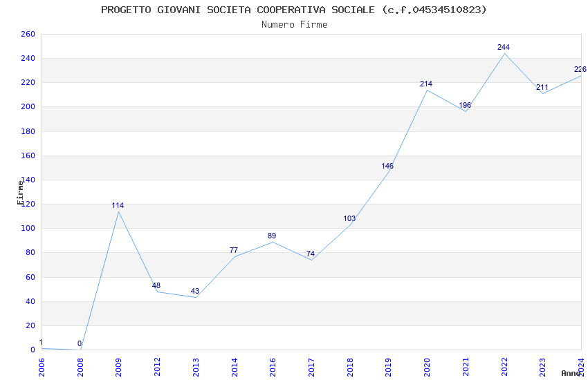This screenshot has height=380, width=588.
Task: Select the data label 89
Action: click(x=272, y=236)
